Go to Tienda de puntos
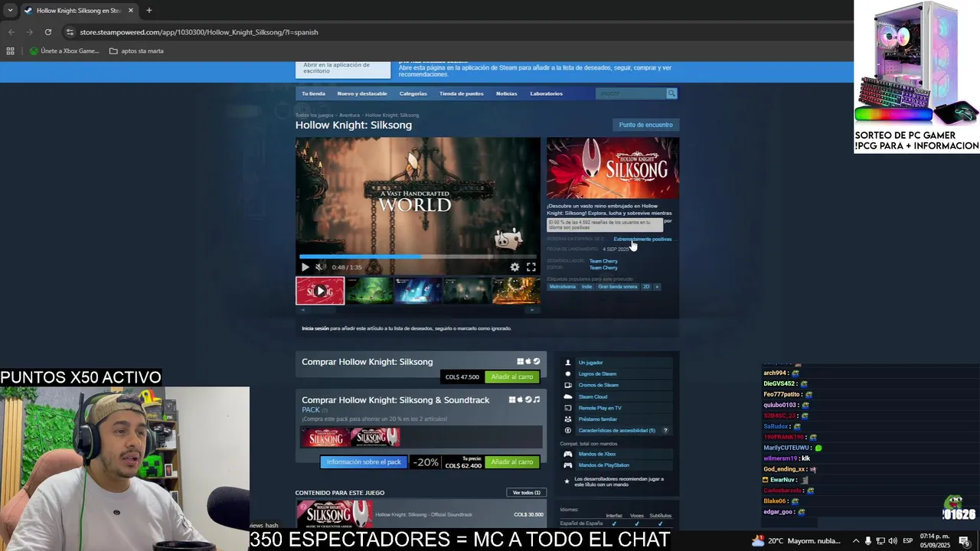 [461, 93]
